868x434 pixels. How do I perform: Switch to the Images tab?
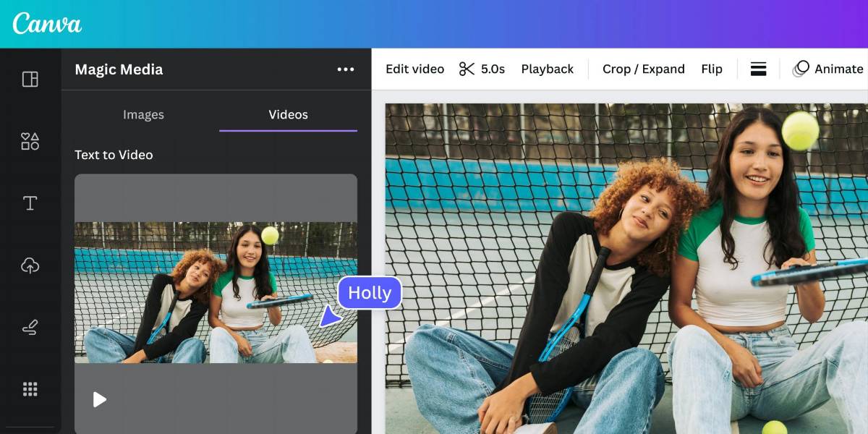click(143, 114)
